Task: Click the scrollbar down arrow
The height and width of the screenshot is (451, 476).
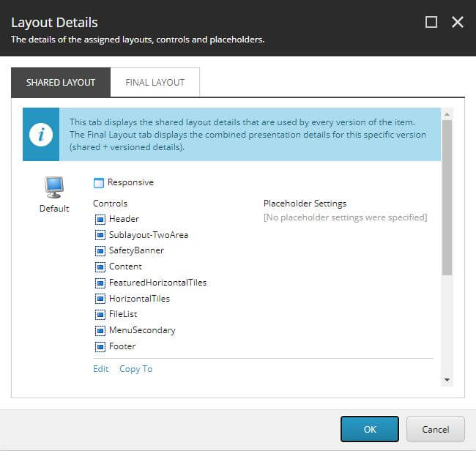Action: pos(447,380)
